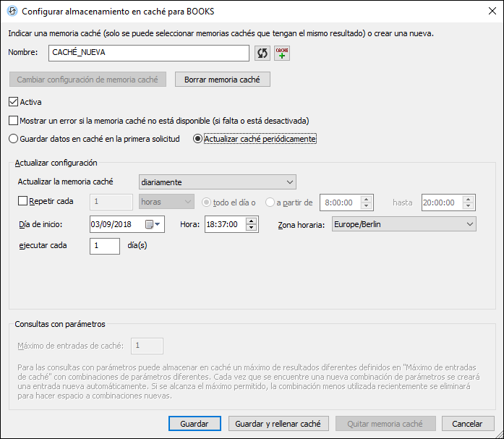Click Borrar memoria caché button

[222, 79]
